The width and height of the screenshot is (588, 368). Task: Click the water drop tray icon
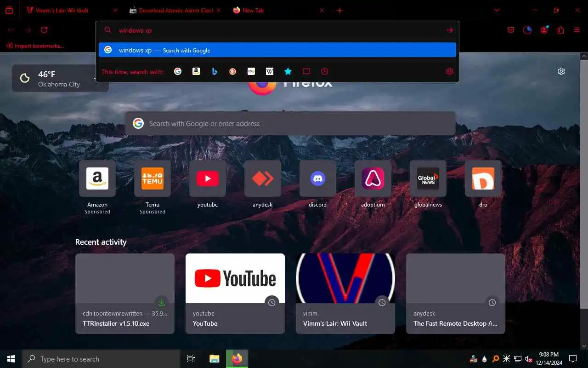tap(484, 359)
